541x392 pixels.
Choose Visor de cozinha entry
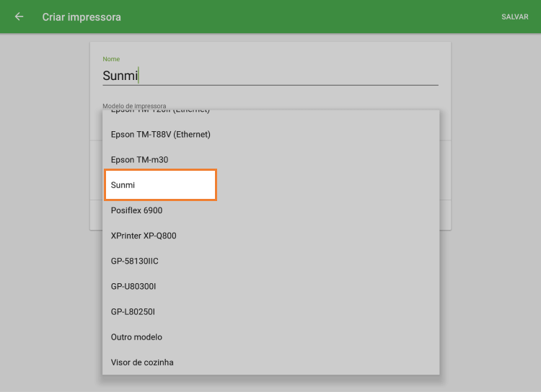pos(142,362)
